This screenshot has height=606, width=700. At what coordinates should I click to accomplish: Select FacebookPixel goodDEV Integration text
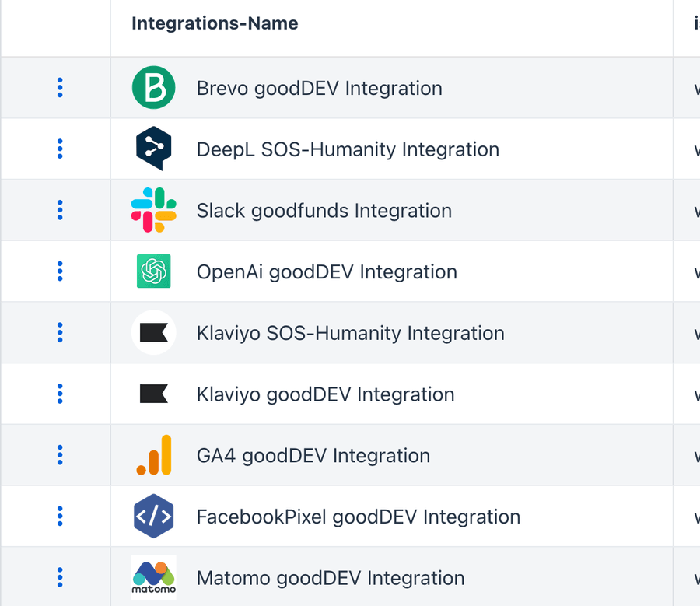pos(359,517)
